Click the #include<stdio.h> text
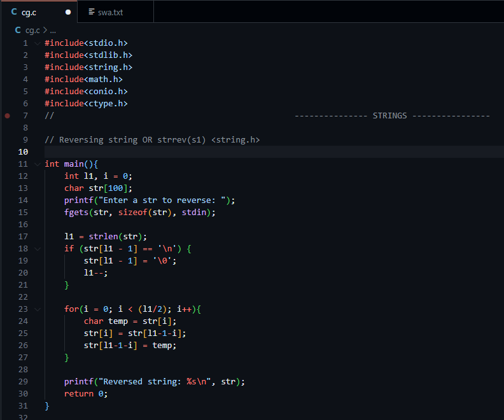The height and width of the screenshot is (420, 504). coord(86,43)
